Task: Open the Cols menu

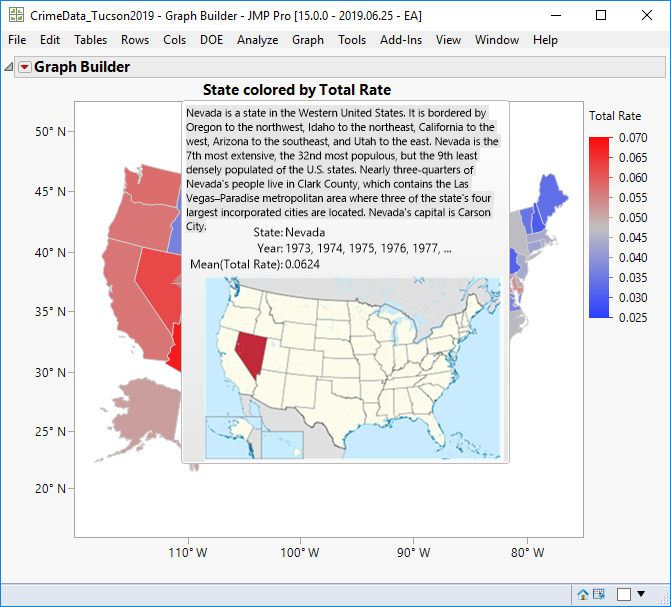Action: pyautogui.click(x=174, y=40)
